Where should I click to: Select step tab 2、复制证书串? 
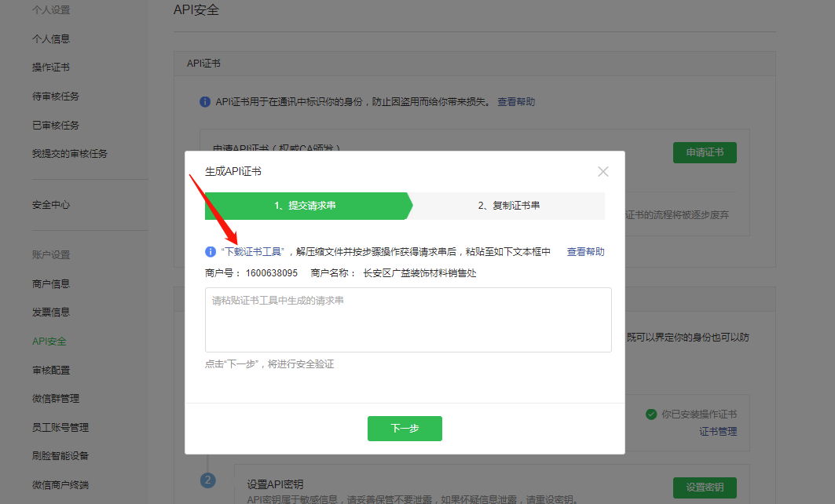coord(508,206)
